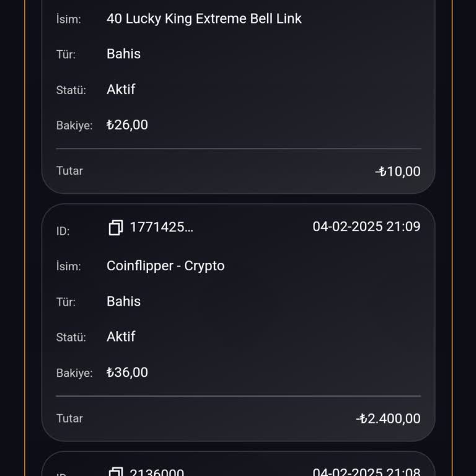Click the -₺10,00 amount
The height and width of the screenshot is (476, 476).
pyautogui.click(x=398, y=172)
